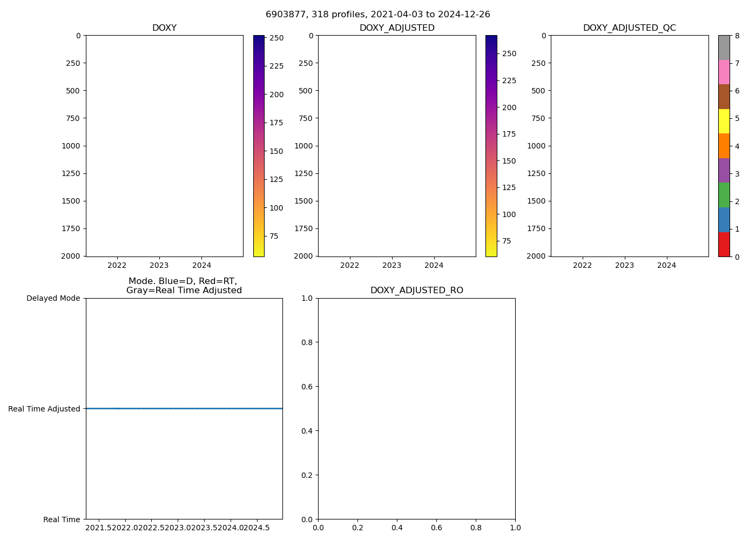Click inside the empty DOXY_ADJUSTED_RO plot area
Image resolution: width=756 pixels, height=540 pixels.
pyautogui.click(x=416, y=408)
